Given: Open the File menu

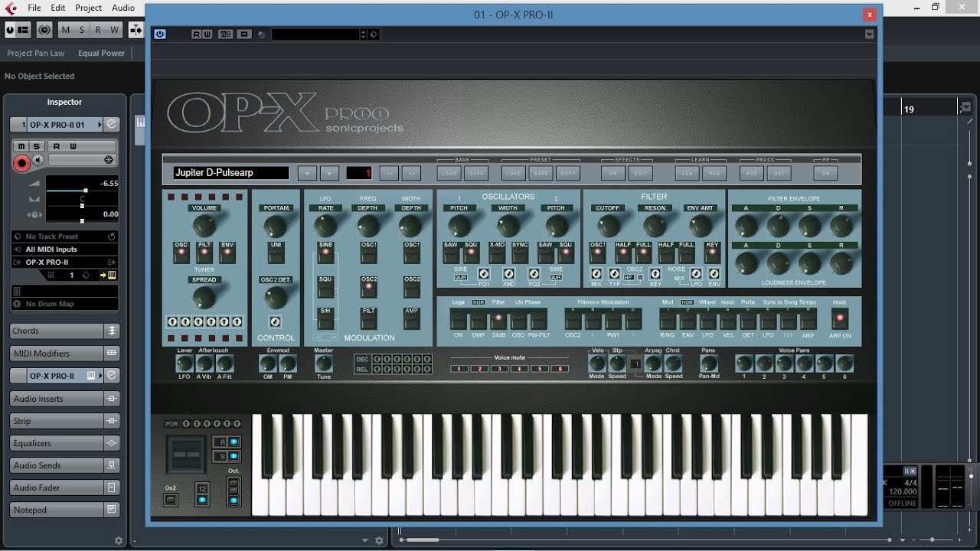Looking at the screenshot, I should pyautogui.click(x=34, y=8).
